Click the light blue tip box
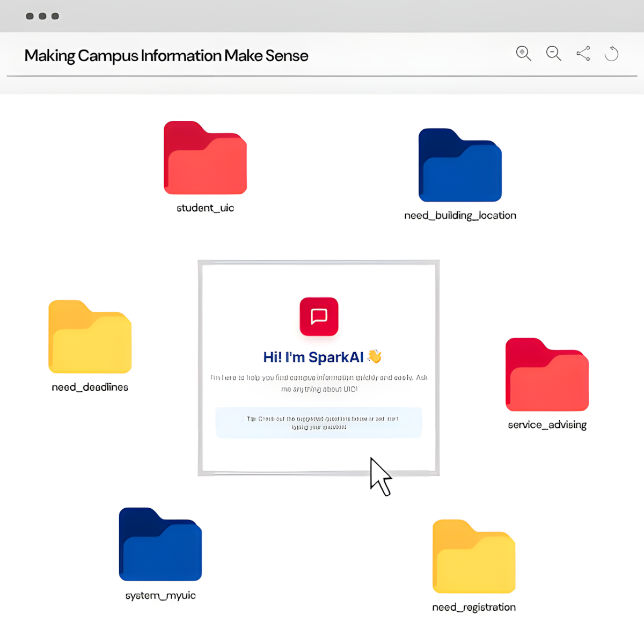644x644 pixels. 319,422
